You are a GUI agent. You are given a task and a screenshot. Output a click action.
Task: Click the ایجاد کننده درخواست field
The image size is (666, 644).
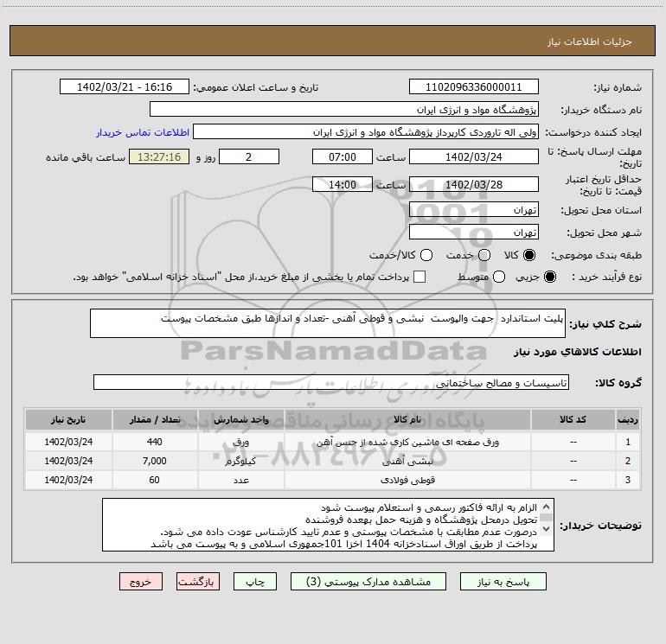(x=366, y=132)
